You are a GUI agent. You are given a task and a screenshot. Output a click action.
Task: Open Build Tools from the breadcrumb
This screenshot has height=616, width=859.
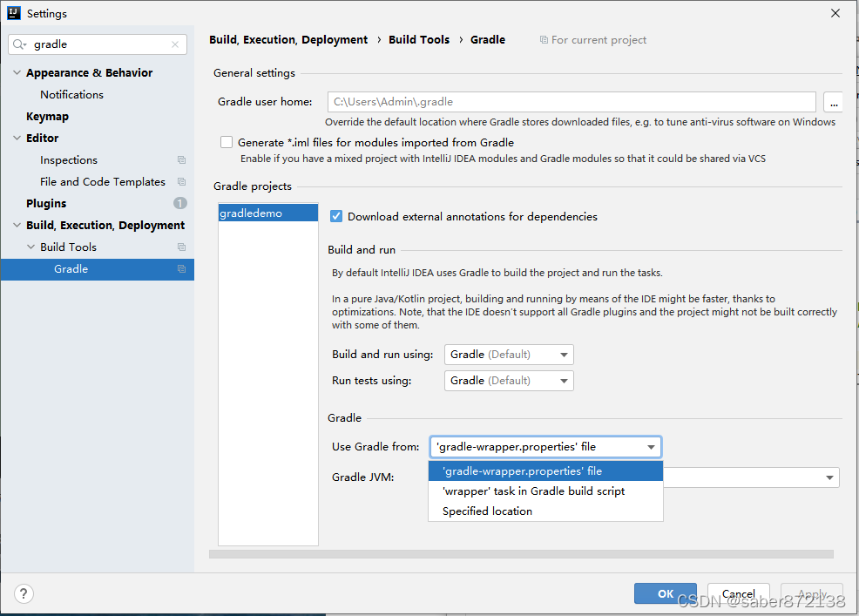click(419, 39)
